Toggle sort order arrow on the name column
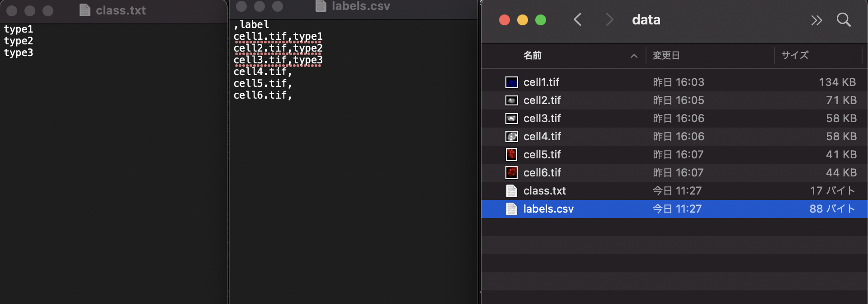Viewport: 868px width, 304px height. click(634, 56)
